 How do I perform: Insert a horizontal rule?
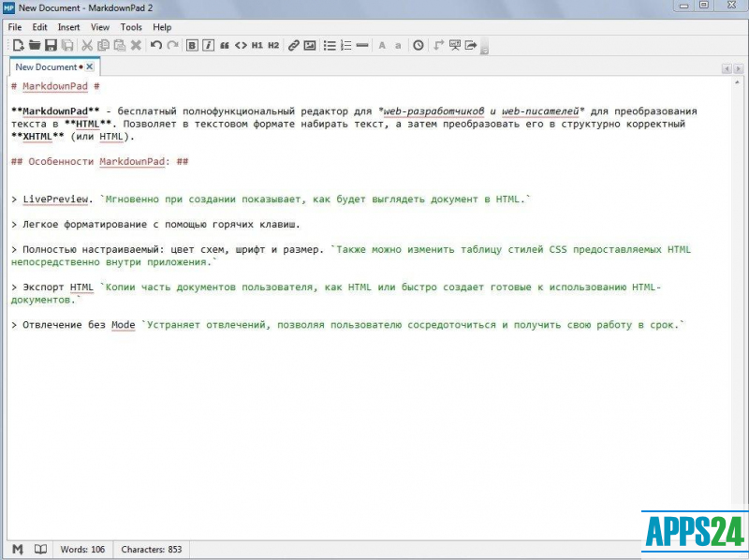point(362,45)
